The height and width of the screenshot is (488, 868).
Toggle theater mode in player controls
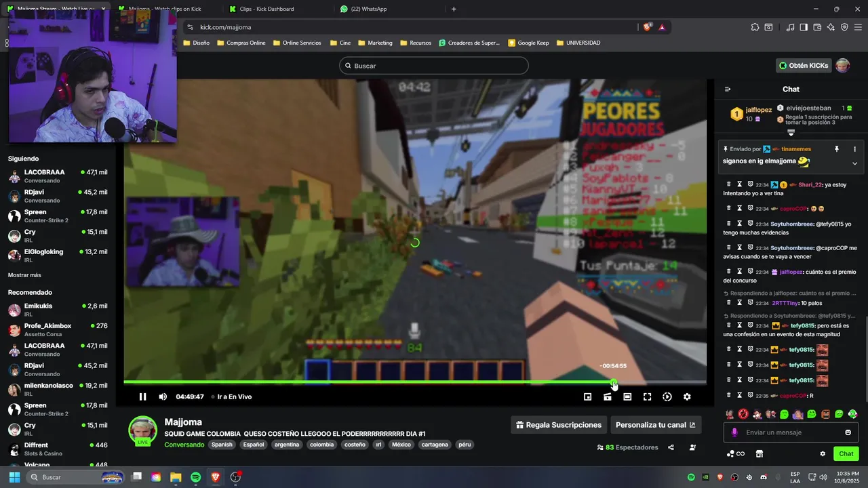coord(627,396)
